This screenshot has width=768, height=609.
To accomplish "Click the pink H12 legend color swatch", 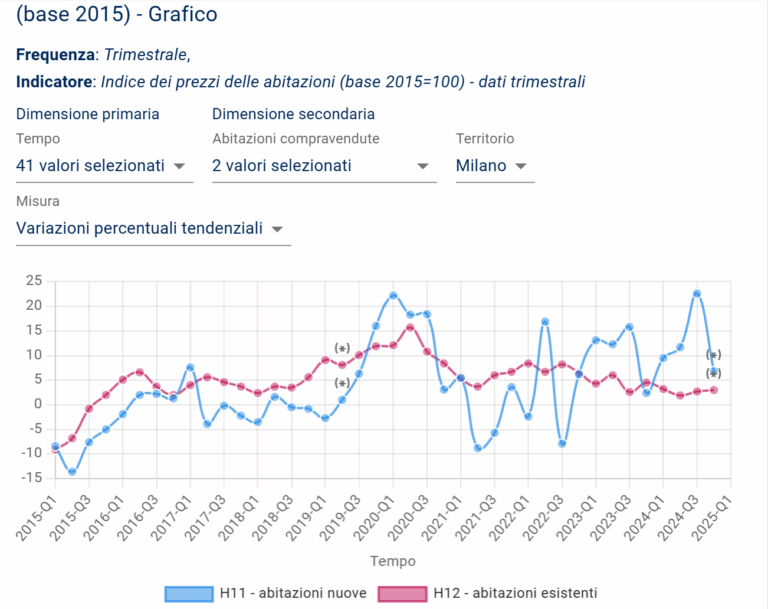I will pyautogui.click(x=402, y=593).
